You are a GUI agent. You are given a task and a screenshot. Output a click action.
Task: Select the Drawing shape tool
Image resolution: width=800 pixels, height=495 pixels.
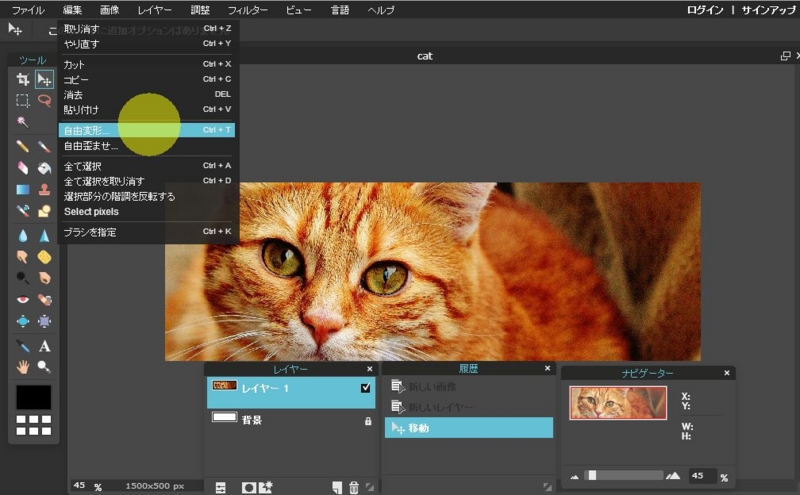(44, 211)
